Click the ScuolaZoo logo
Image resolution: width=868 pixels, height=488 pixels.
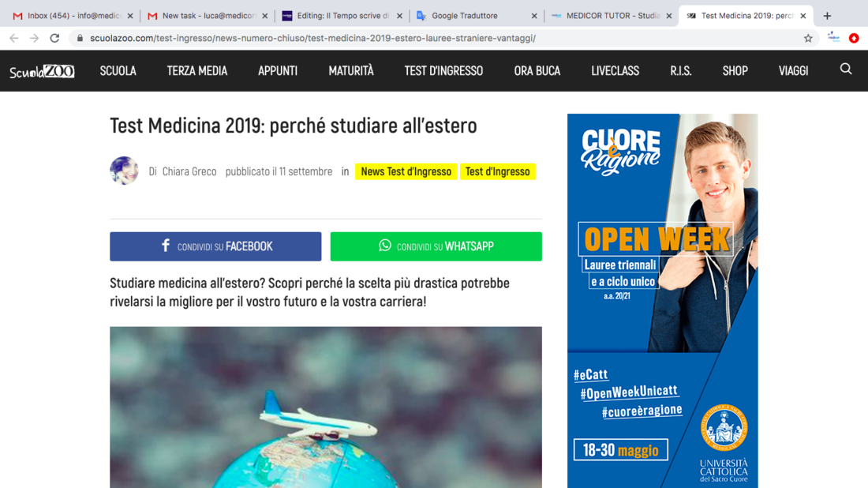pyautogui.click(x=42, y=71)
